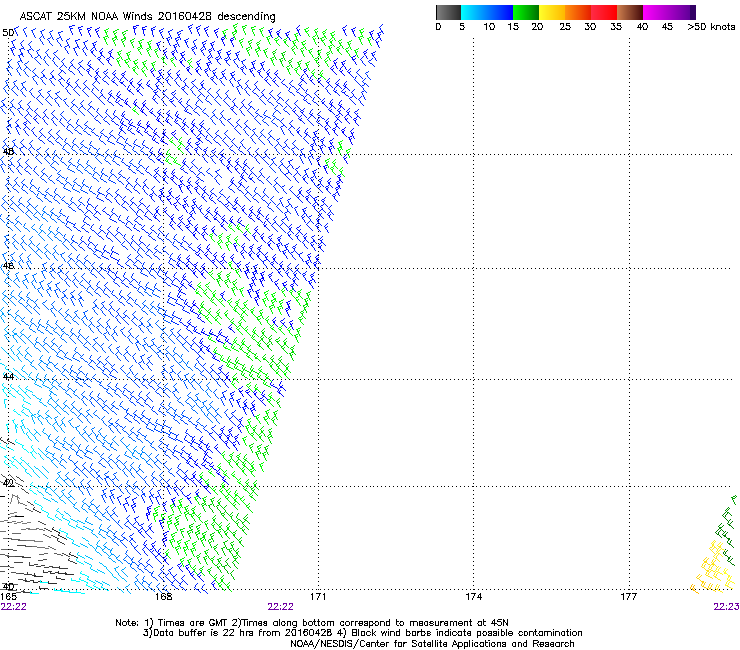Click the dark green wind barbs near right edge
The image size is (740, 650).
[x=727, y=529]
